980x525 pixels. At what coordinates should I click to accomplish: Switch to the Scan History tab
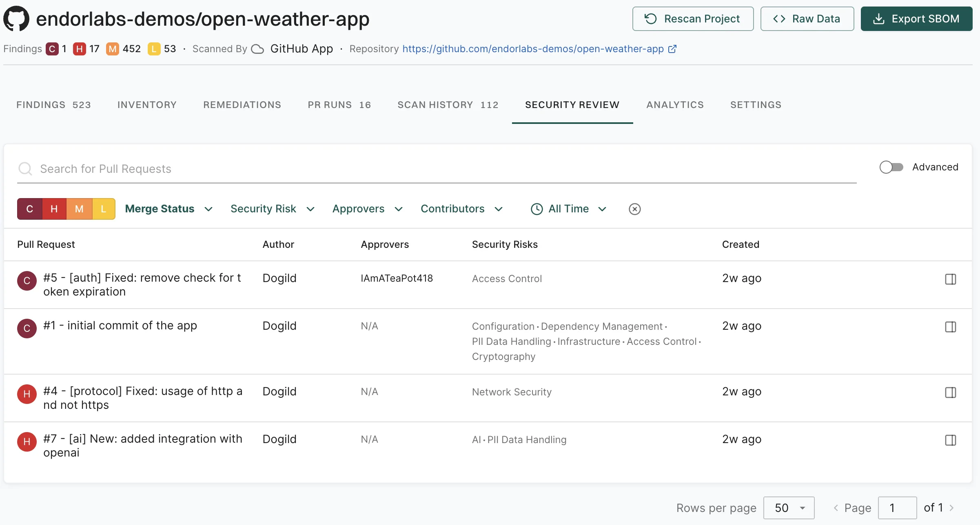448,105
